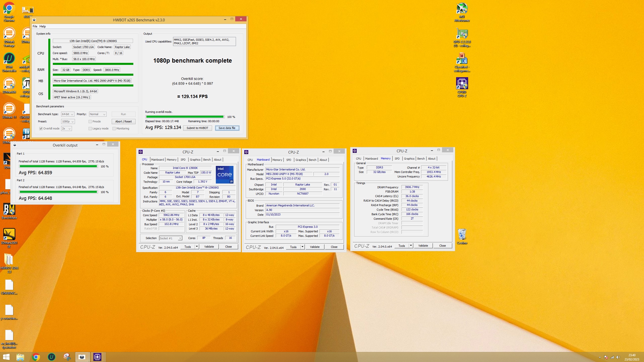
Task: Open y-cruncher file on desktop
Action: coord(9,312)
